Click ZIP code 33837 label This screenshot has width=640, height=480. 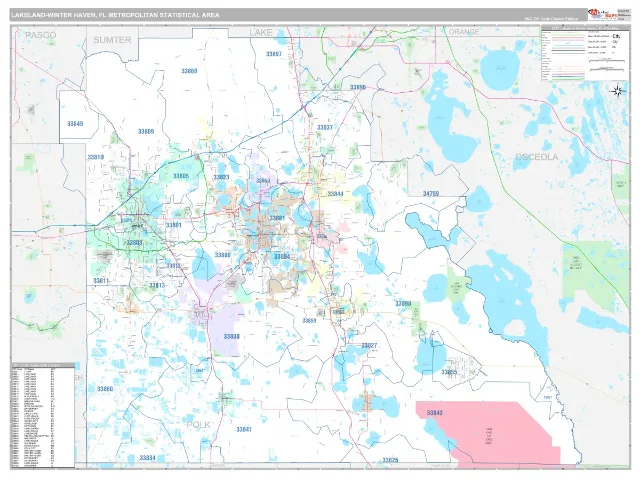tap(325, 128)
